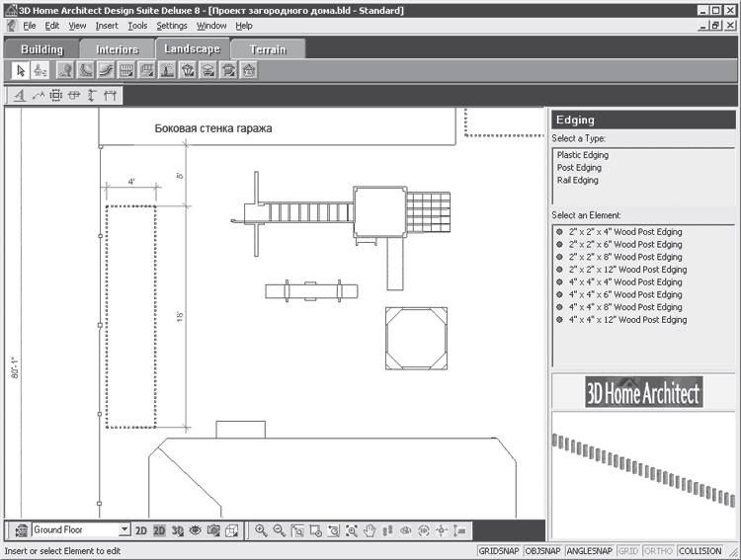The image size is (741, 560).
Task: Select Rail Edging type
Action: pyautogui.click(x=578, y=180)
